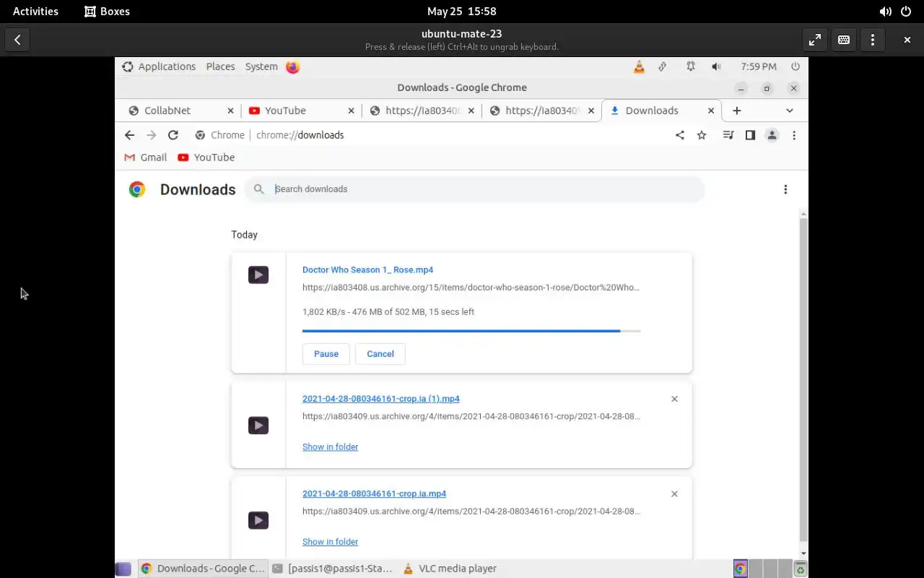The image size is (924, 578).
Task: Close the Downloads tab
Action: pyautogui.click(x=711, y=111)
